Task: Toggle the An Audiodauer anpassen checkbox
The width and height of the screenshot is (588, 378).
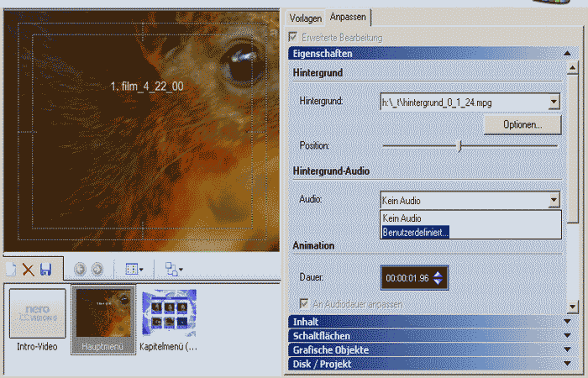Action: click(304, 302)
